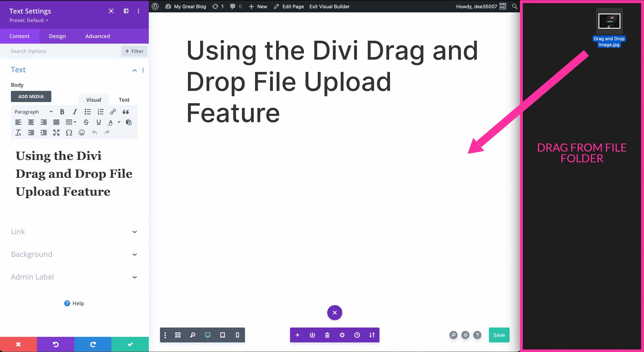
Task: Click the Add Media button
Action: (31, 96)
